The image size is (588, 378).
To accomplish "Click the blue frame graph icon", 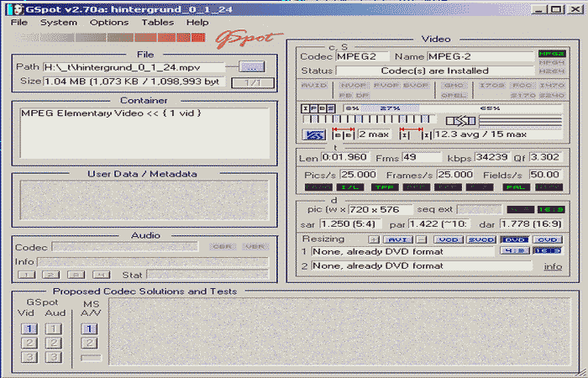I will [x=314, y=134].
